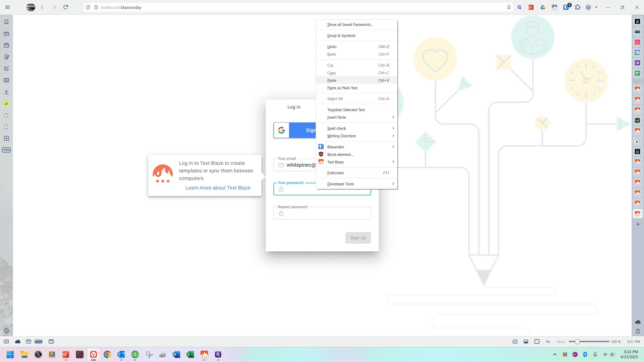Expand Spell check submenu
Image resolution: width=644 pixels, height=362 pixels.
[x=356, y=128]
